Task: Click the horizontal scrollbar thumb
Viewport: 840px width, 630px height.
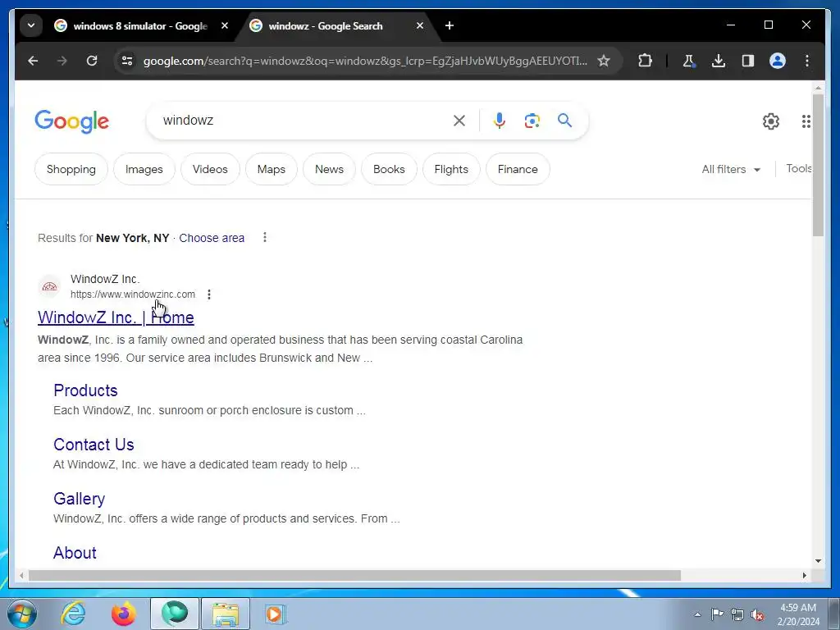Action: tap(354, 575)
